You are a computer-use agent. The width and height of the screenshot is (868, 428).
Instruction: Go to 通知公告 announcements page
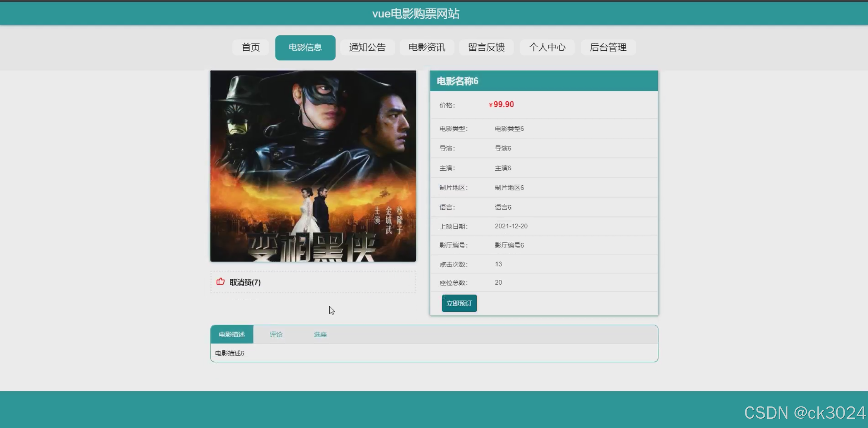tap(367, 47)
